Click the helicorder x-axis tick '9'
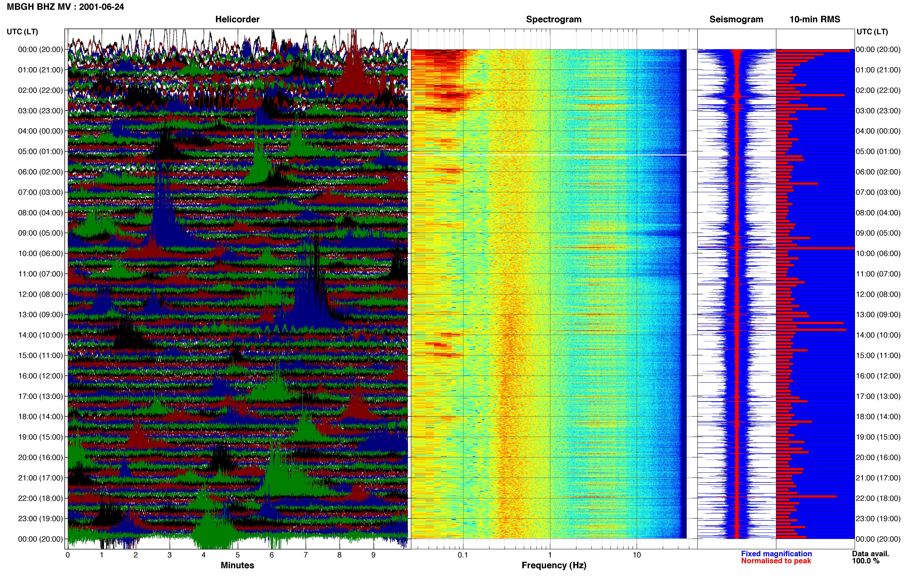This screenshot has width=924, height=578. click(374, 555)
